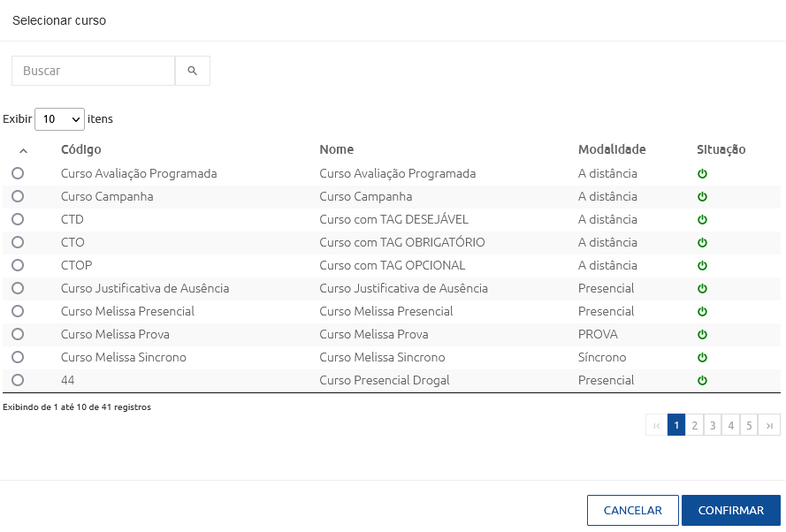
Task: Click the CONFIRMAR button
Action: click(x=731, y=510)
